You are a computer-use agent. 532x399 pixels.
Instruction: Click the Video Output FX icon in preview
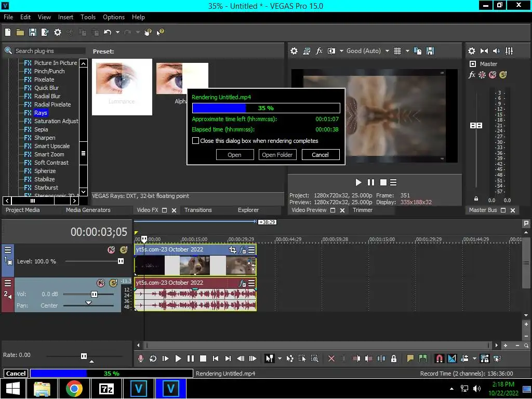(x=319, y=51)
